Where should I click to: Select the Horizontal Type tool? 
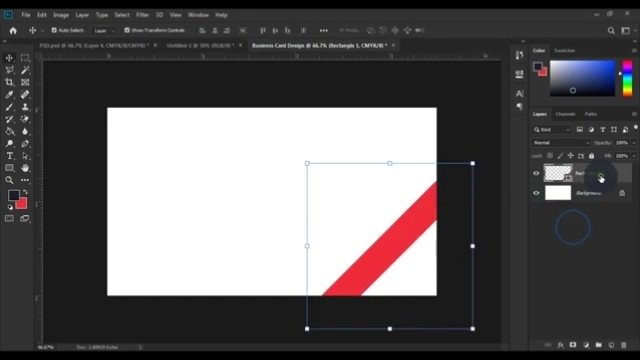click(x=9, y=156)
